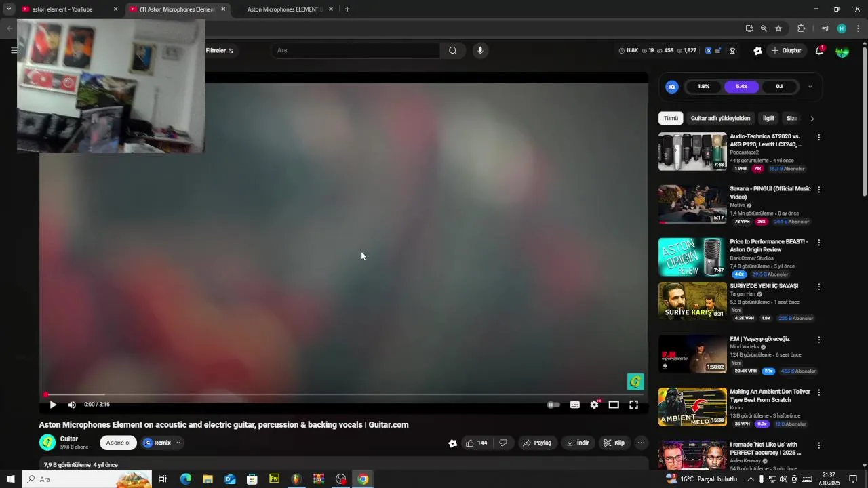Click the video progress bar
The width and height of the screenshot is (868, 488).
tap(344, 394)
